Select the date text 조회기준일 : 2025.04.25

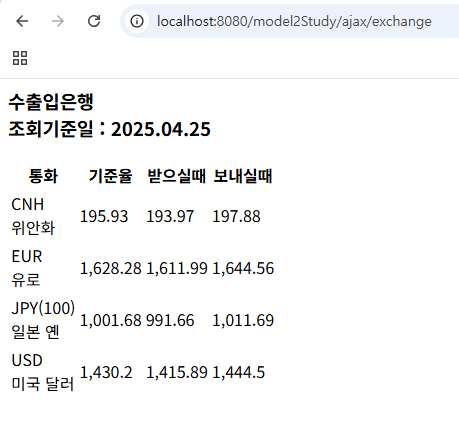tap(109, 129)
